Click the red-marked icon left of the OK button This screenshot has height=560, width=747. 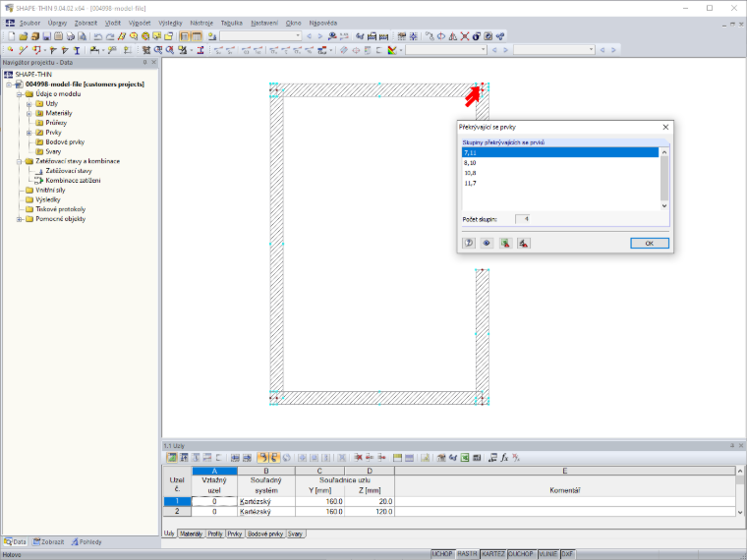click(x=524, y=243)
